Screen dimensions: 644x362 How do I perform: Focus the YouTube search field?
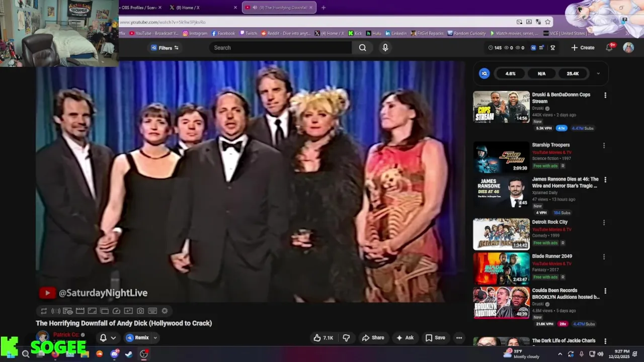[x=281, y=48]
